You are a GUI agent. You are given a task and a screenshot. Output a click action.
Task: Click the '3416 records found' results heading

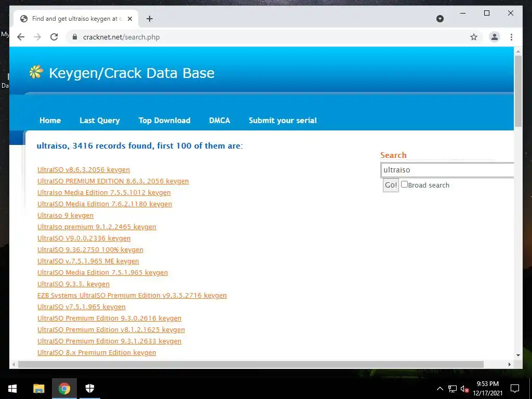click(x=140, y=146)
